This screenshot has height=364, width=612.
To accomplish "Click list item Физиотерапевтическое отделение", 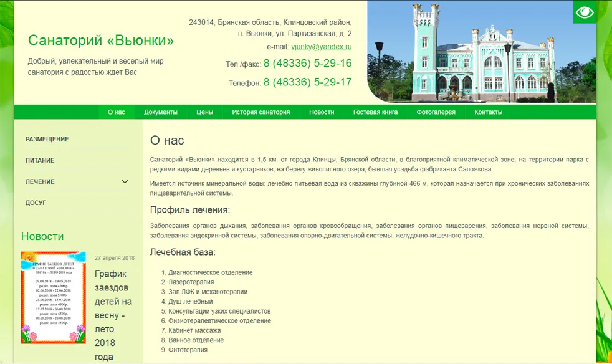I will tap(219, 320).
